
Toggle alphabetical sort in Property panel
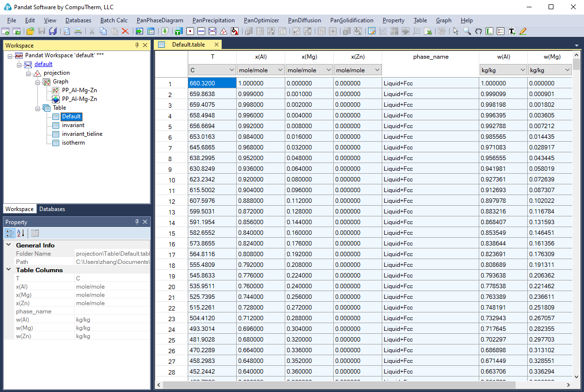(x=20, y=233)
